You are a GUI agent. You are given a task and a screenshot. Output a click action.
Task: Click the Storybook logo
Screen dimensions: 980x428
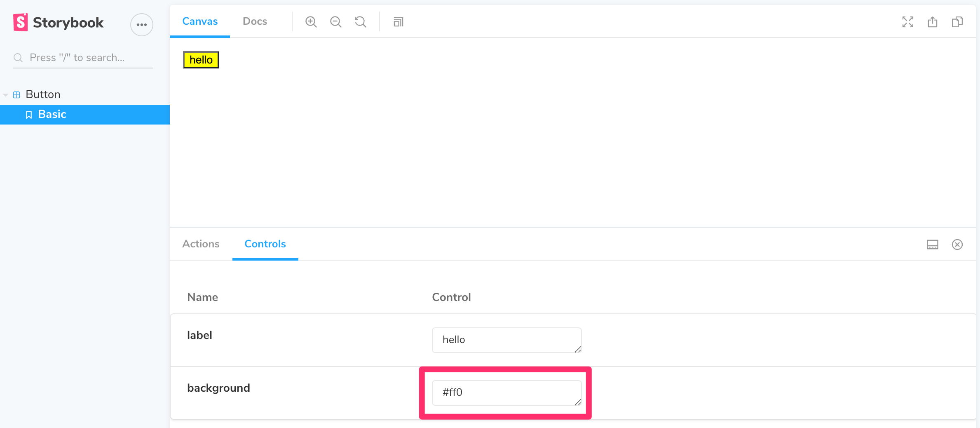(x=59, y=23)
